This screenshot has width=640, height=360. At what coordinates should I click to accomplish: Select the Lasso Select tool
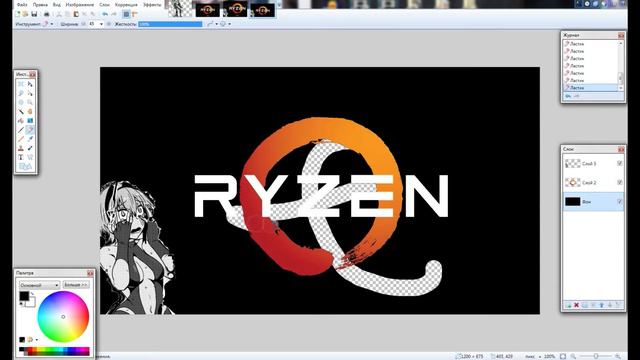click(x=21, y=93)
